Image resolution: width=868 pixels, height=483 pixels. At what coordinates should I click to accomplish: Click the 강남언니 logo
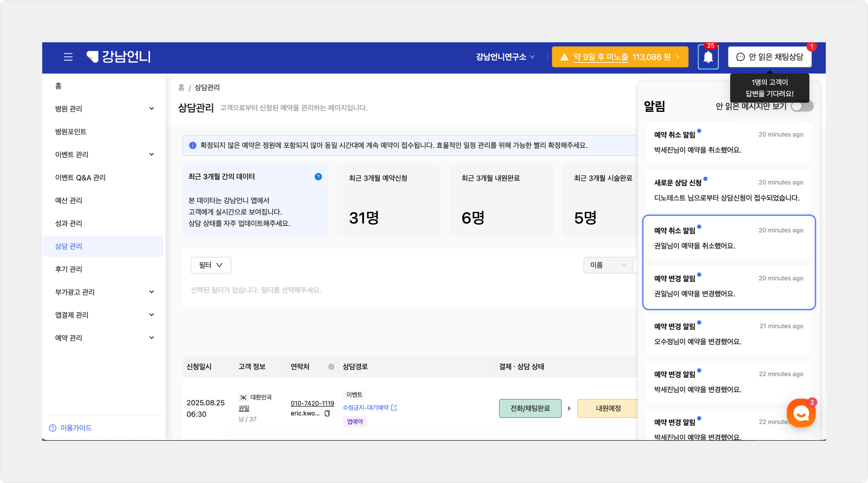[119, 57]
